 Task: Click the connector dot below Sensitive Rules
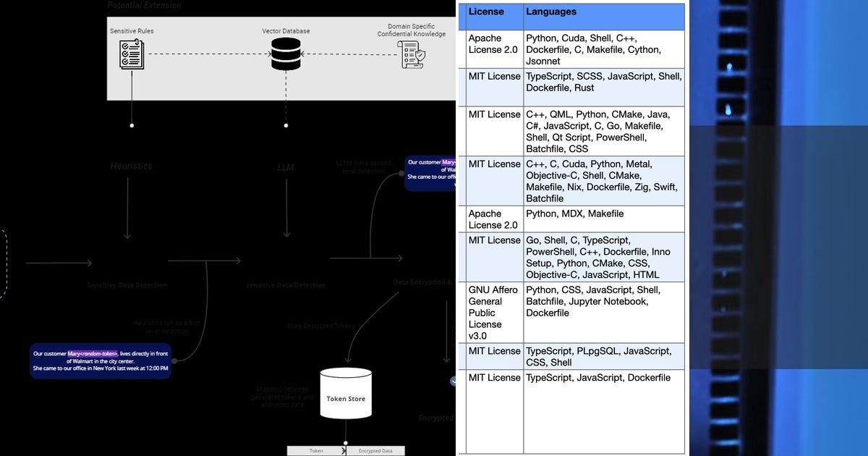(x=131, y=124)
